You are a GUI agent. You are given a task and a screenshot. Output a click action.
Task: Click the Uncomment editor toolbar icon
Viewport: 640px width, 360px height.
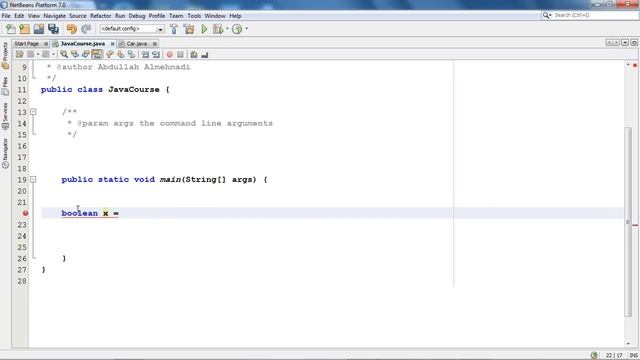point(204,54)
